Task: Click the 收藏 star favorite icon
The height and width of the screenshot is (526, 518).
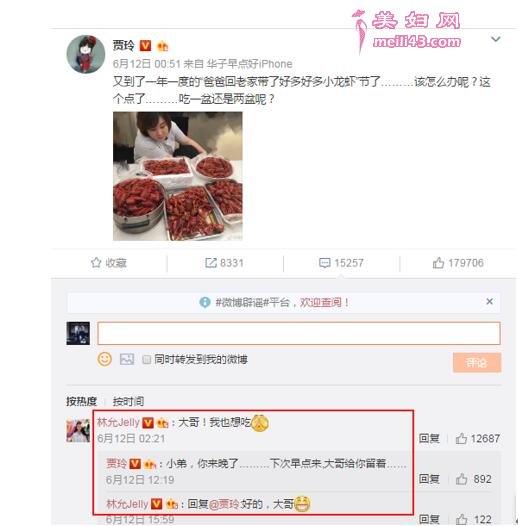Action: pyautogui.click(x=96, y=263)
